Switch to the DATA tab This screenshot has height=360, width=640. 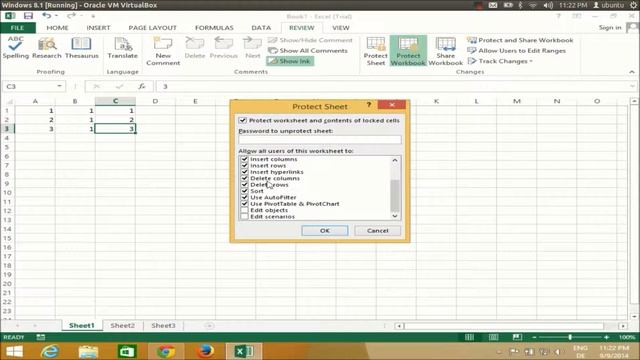point(261,28)
